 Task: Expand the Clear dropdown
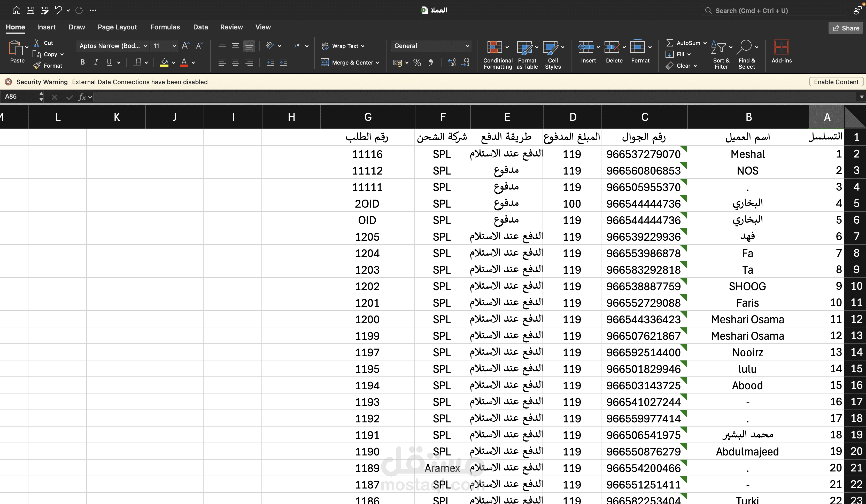(695, 66)
